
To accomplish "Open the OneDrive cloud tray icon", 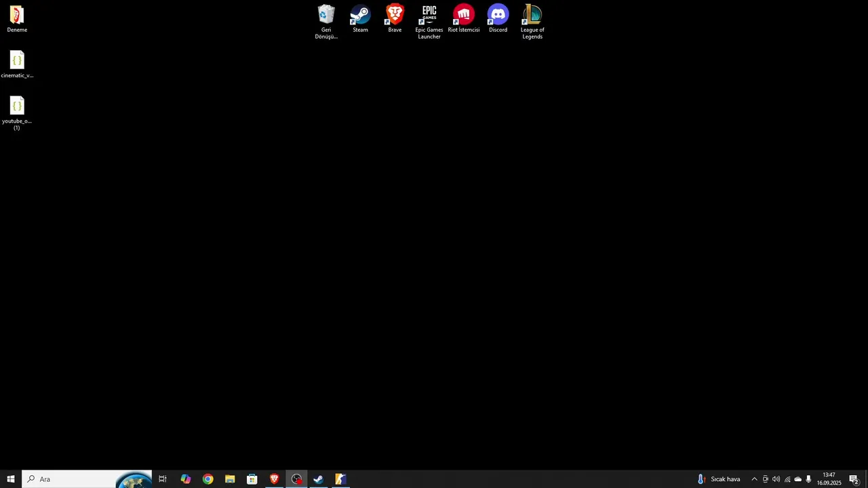I will pos(798,479).
